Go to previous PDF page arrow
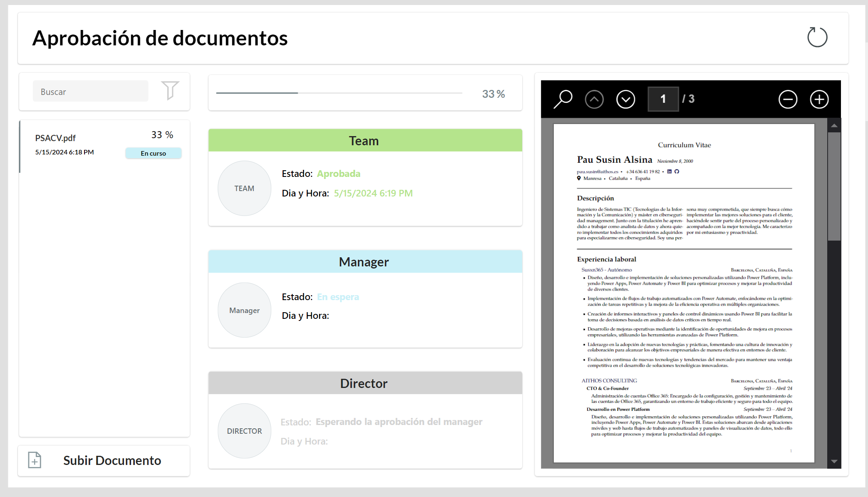 (x=594, y=99)
